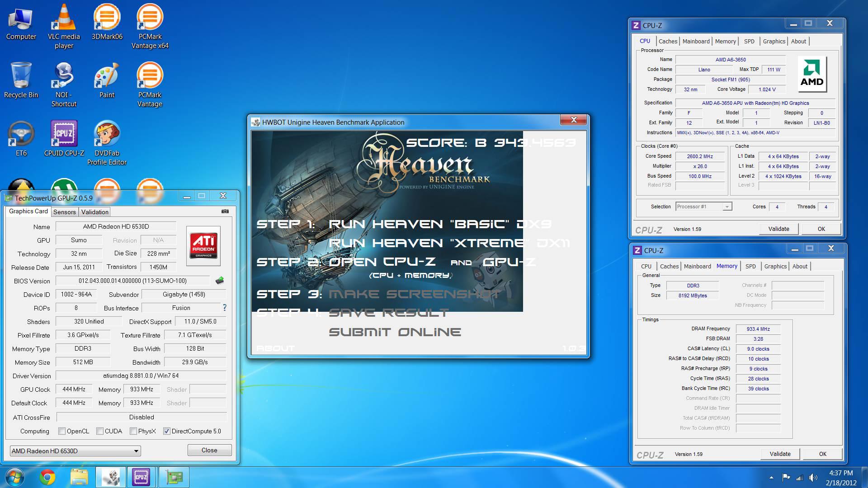Click the taskbar clock showing 4:37 PM
The height and width of the screenshot is (488, 868).
(x=841, y=473)
